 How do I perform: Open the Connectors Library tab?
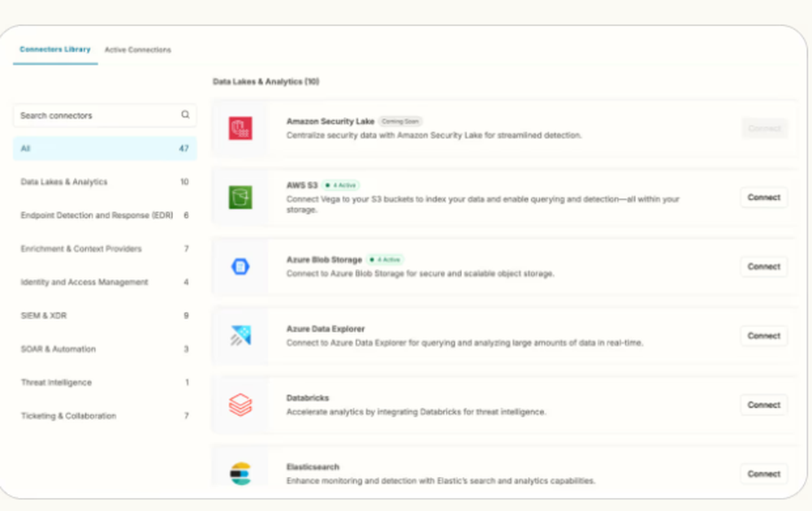55,50
